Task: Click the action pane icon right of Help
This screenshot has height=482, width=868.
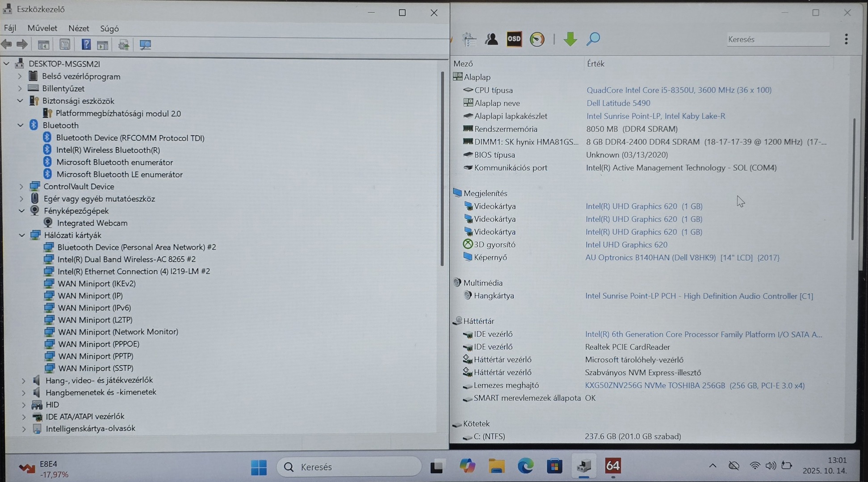Action: pyautogui.click(x=103, y=45)
